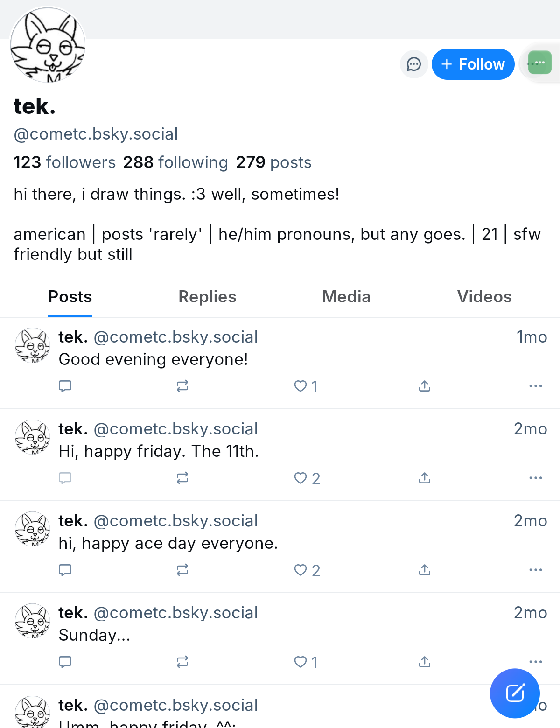
Task: Switch to the Replies tab
Action: [x=207, y=297]
